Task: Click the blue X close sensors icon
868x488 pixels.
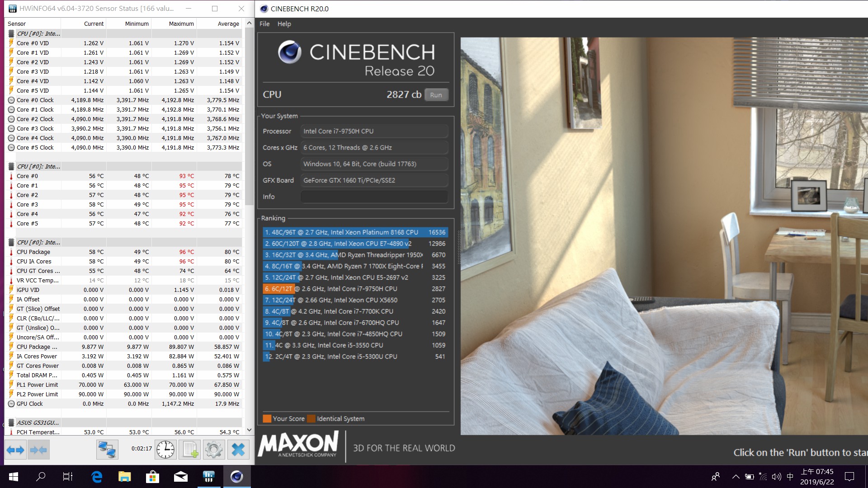Action: pyautogui.click(x=238, y=450)
